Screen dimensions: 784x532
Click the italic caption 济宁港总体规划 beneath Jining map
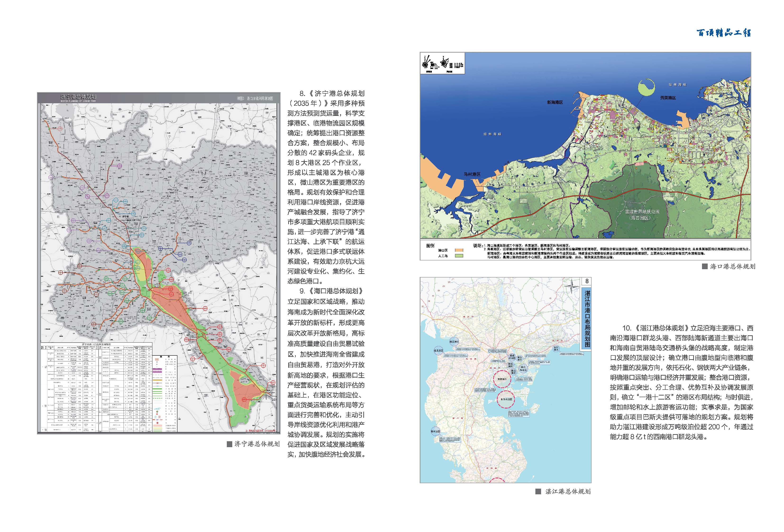(257, 444)
